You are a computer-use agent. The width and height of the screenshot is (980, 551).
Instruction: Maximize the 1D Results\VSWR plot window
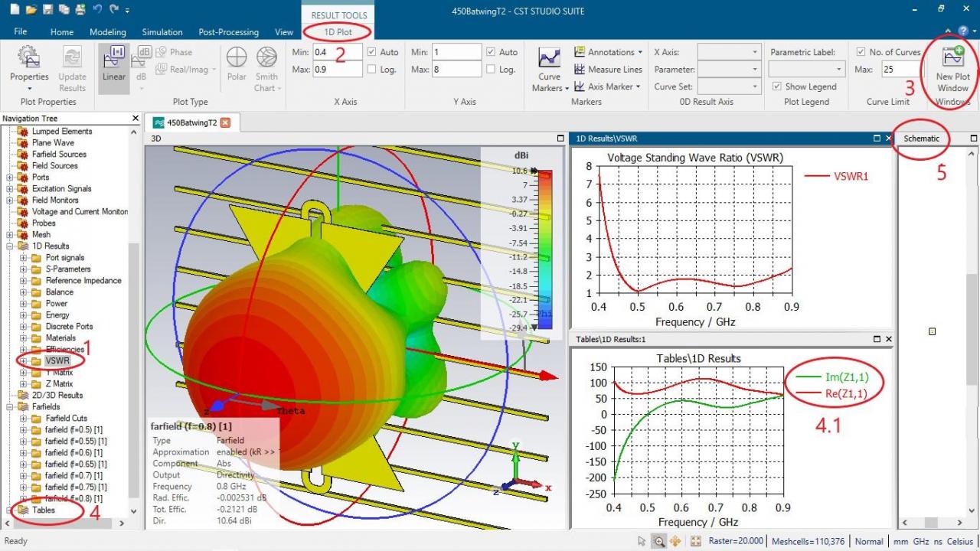coord(877,139)
